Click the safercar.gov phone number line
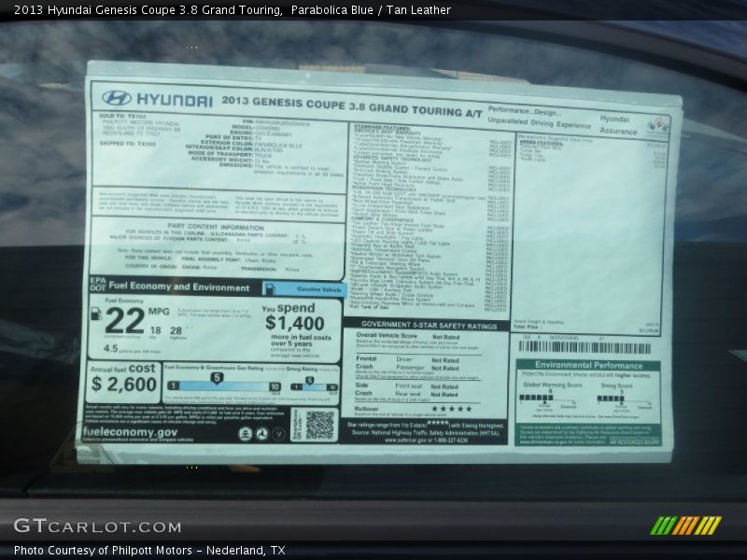 [x=426, y=440]
